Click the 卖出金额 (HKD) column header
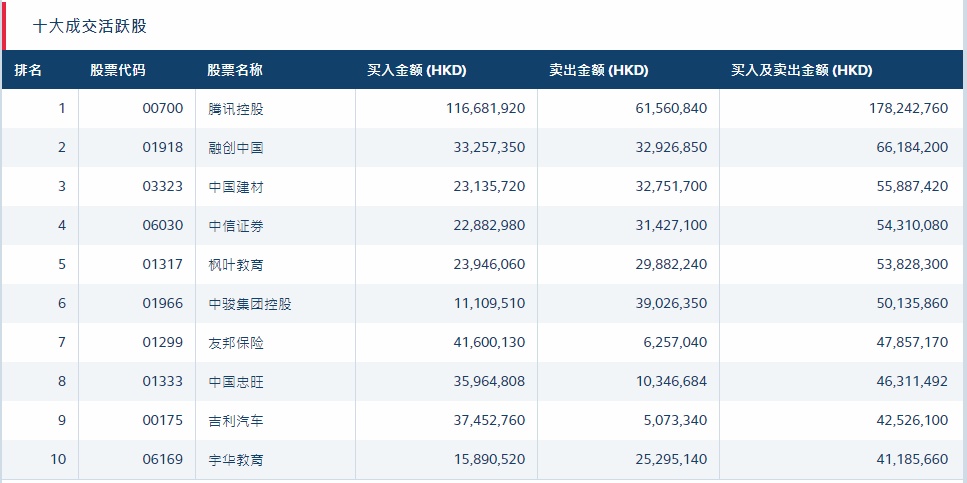 coord(598,70)
